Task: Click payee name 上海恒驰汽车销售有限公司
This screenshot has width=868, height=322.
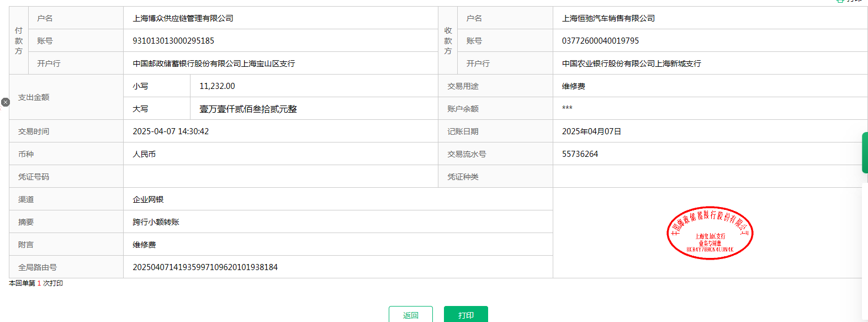Action: pyautogui.click(x=608, y=18)
